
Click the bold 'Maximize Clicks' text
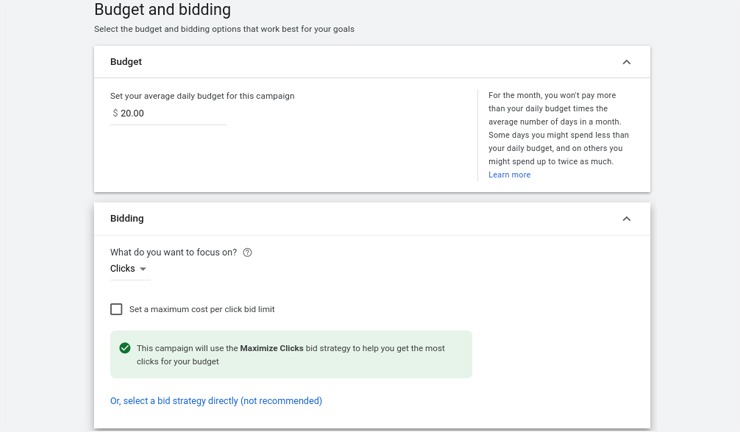[272, 348]
